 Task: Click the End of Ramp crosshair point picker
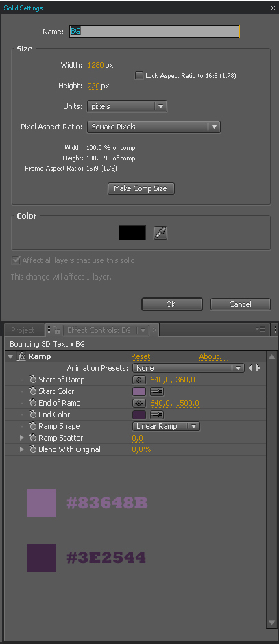click(139, 404)
